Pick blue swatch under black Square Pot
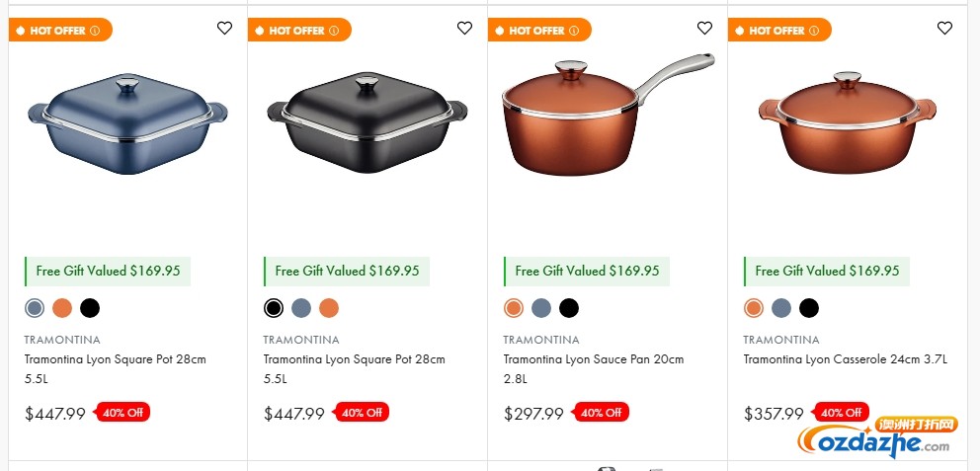This screenshot has width=980, height=471. pos(301,308)
